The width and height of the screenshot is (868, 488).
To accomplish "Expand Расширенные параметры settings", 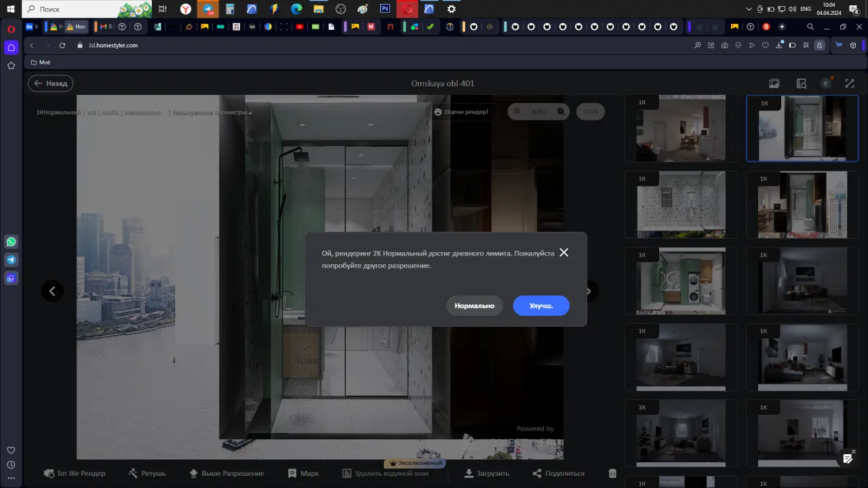I will point(212,113).
